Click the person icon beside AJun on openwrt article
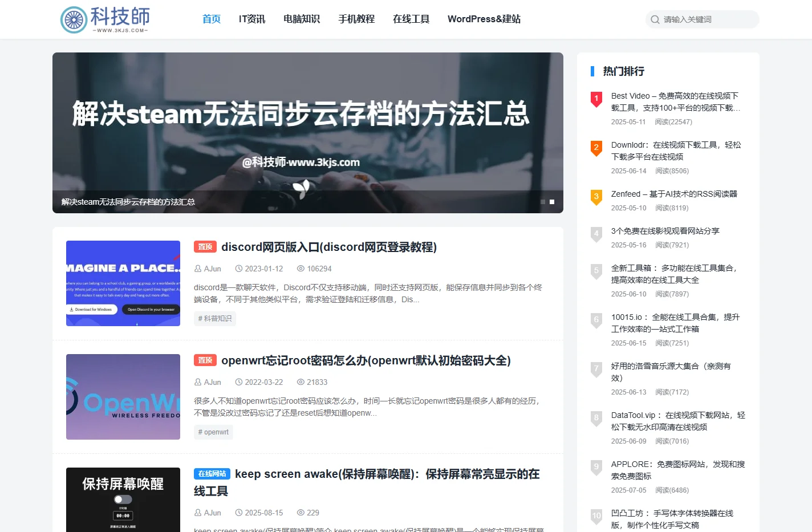Screen dimensions: 812x532 pos(198,382)
